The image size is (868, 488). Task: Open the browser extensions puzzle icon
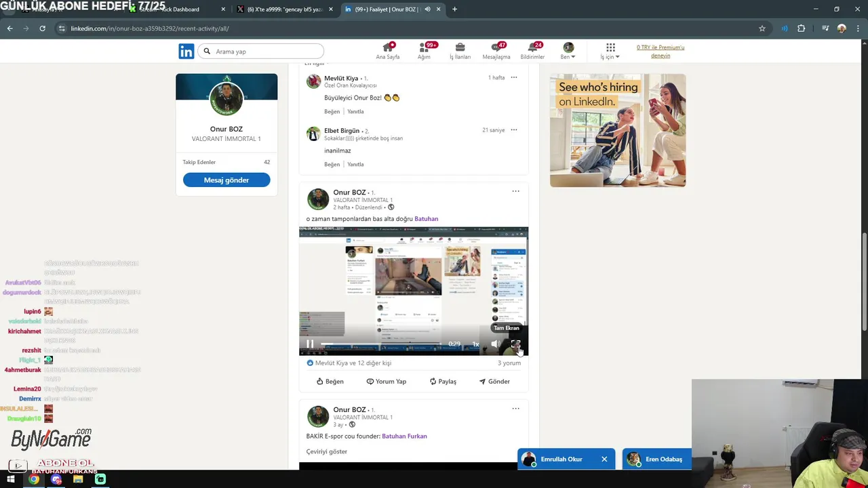[802, 28]
